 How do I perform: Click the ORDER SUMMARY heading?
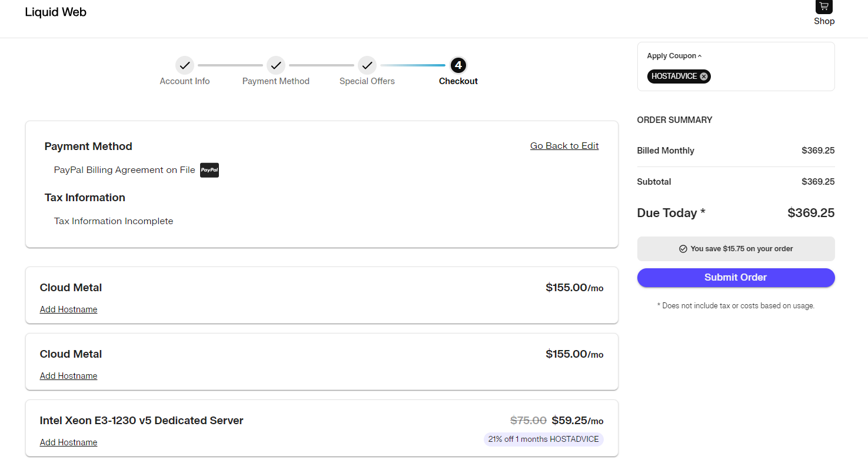[674, 120]
